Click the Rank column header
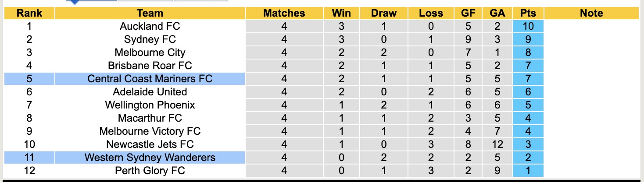644x182 pixels. pos(29,13)
